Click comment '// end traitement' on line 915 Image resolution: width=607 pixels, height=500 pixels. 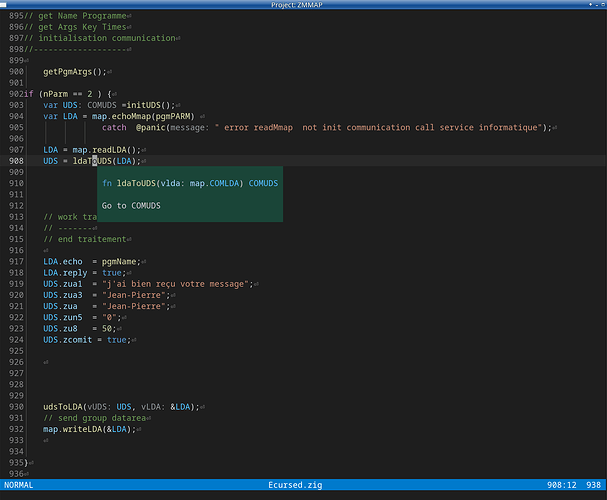(85, 240)
